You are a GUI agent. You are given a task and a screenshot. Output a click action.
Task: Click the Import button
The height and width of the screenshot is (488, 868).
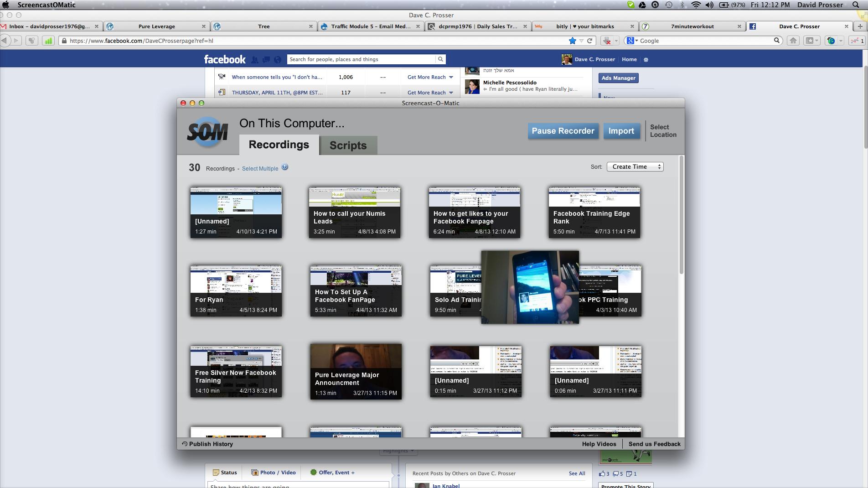(621, 131)
